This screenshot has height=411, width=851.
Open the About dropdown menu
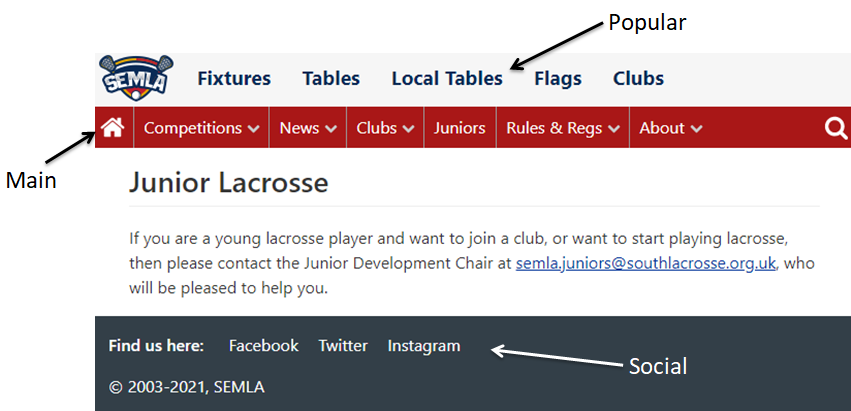click(671, 128)
